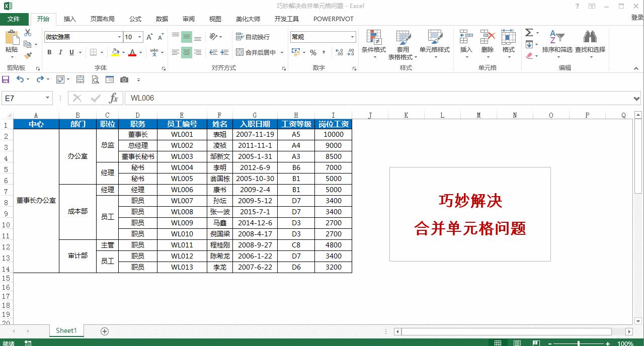Screen dimensions: 644x346
Task: Click the new sheet (+) button
Action: click(104, 331)
